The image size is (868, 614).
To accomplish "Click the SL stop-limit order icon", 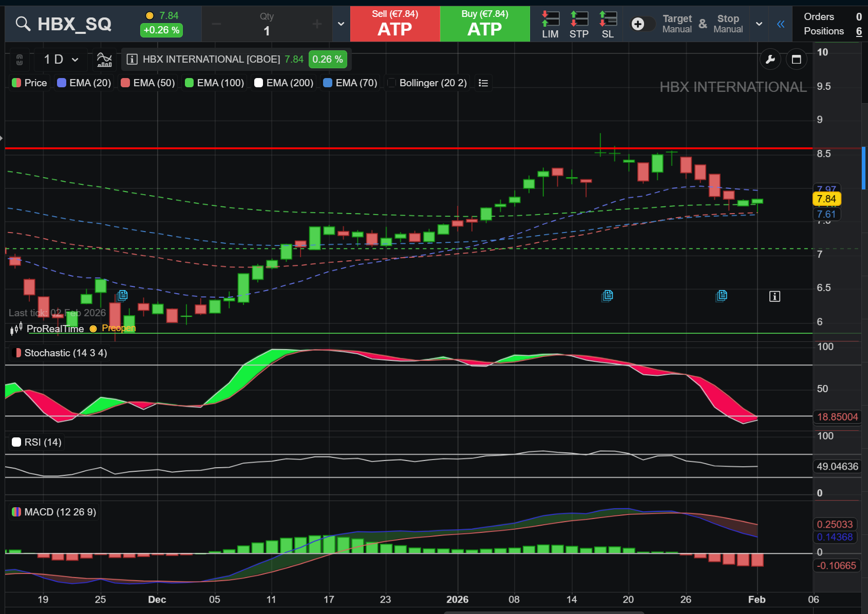I will [x=608, y=24].
